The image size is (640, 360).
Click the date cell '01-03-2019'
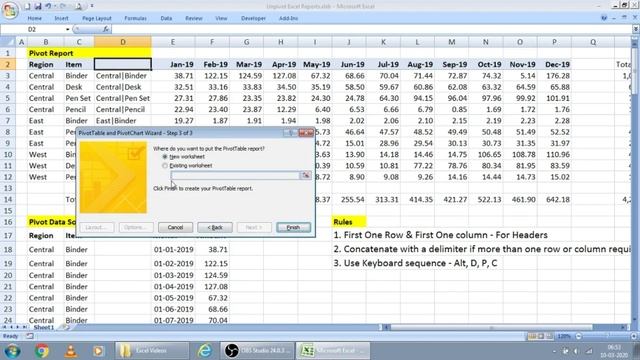pyautogui.click(x=173, y=276)
